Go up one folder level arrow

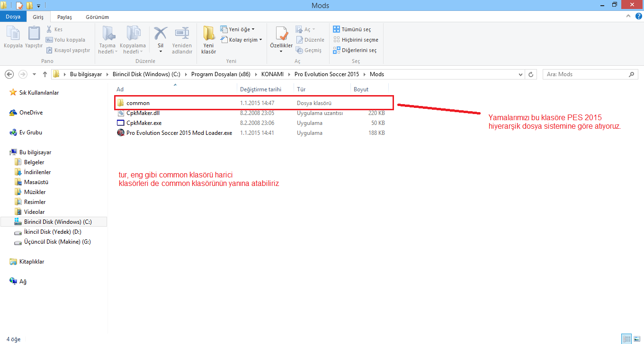pyautogui.click(x=45, y=74)
